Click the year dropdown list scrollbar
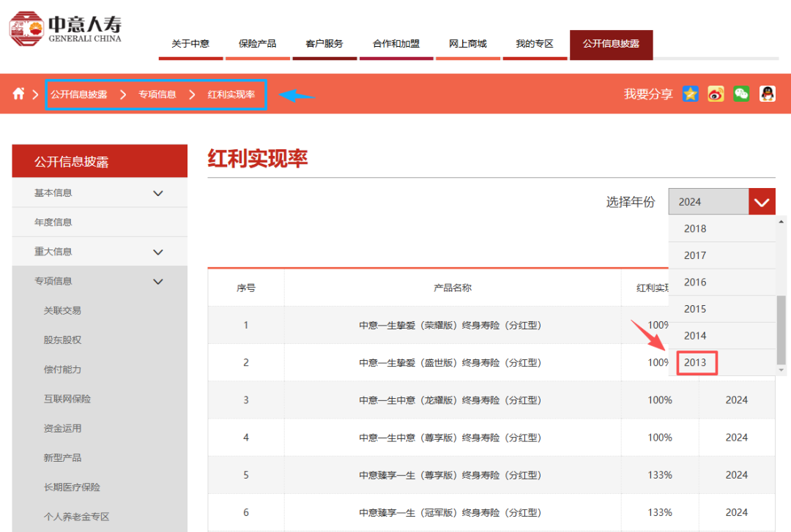The image size is (791, 532). (781, 322)
